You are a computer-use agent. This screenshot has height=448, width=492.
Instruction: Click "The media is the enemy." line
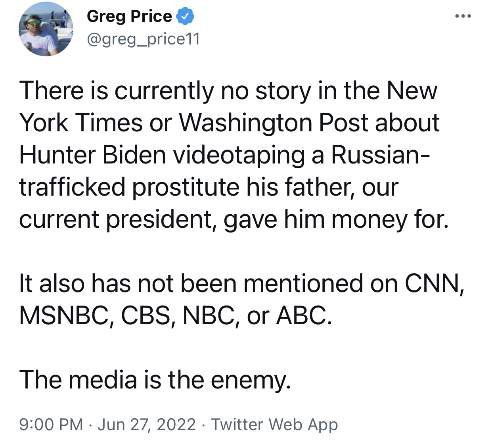coord(155,380)
